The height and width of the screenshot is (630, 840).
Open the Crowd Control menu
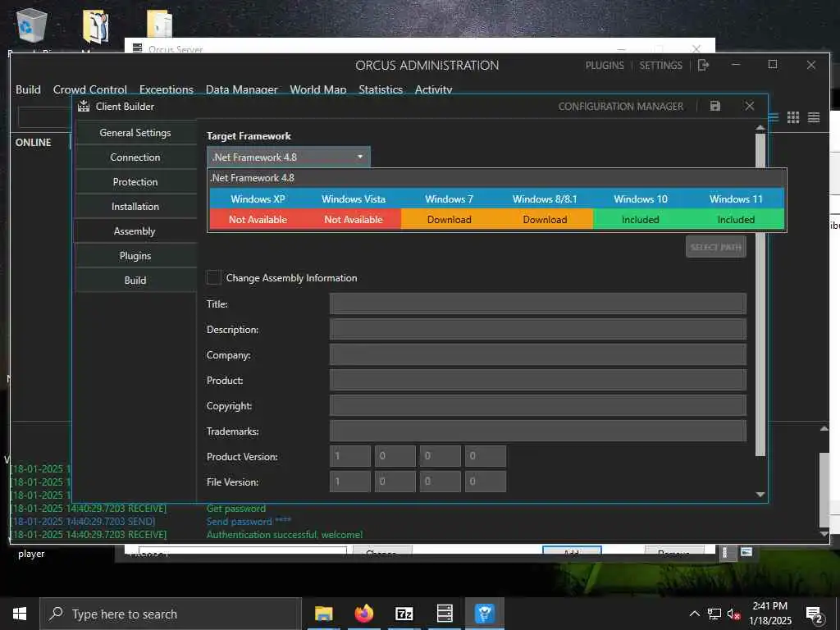point(90,89)
